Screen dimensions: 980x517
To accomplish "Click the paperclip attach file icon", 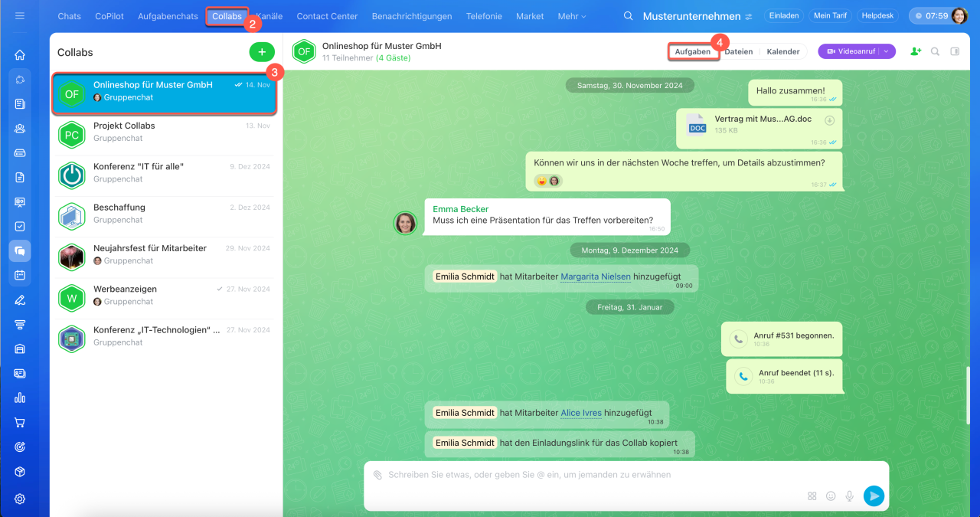I will pyautogui.click(x=377, y=475).
